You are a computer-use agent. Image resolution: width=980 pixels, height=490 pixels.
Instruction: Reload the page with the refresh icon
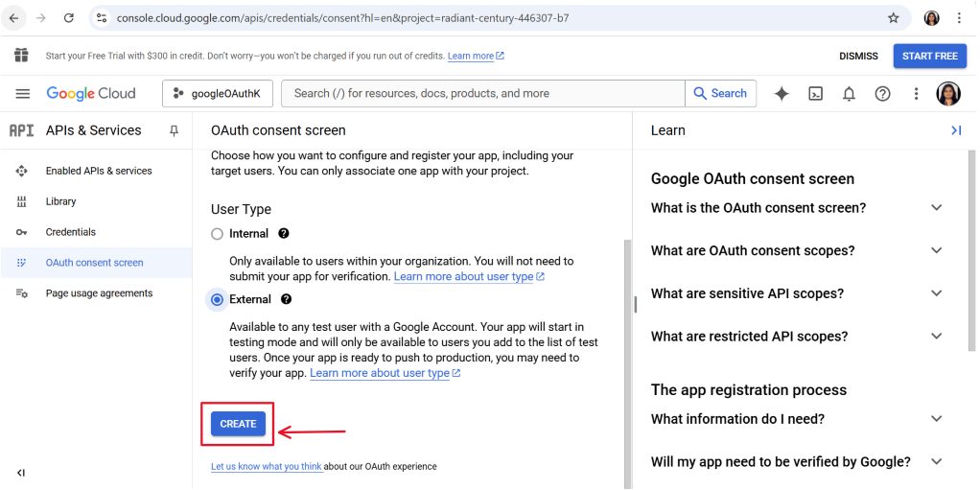69,18
